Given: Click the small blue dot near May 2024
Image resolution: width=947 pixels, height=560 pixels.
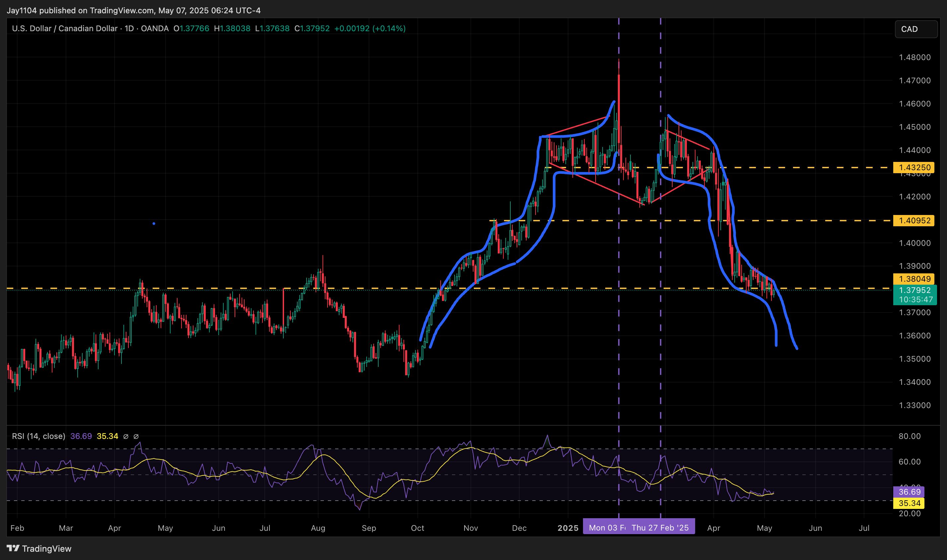Looking at the screenshot, I should (x=154, y=223).
